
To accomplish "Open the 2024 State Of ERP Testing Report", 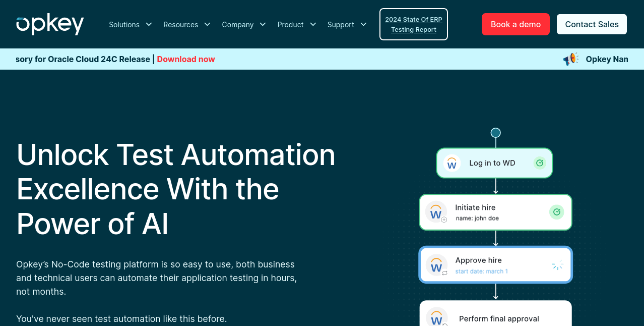I will (413, 24).
